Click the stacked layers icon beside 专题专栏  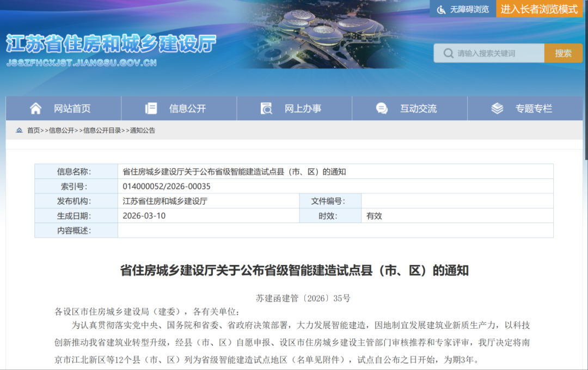[x=496, y=108]
